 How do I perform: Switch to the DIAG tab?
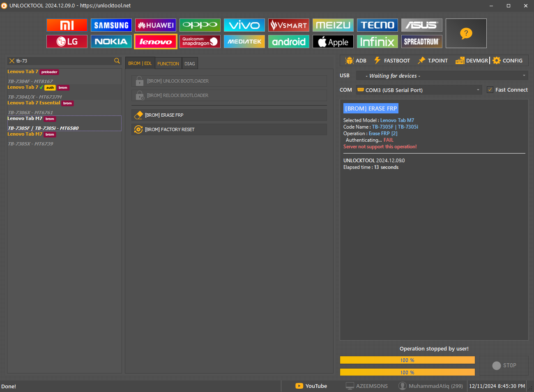pyautogui.click(x=190, y=64)
